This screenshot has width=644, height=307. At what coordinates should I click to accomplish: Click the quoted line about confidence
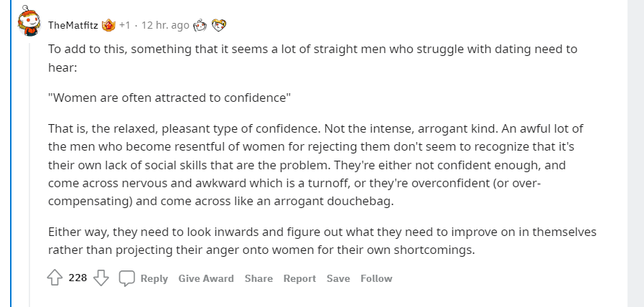click(x=169, y=98)
